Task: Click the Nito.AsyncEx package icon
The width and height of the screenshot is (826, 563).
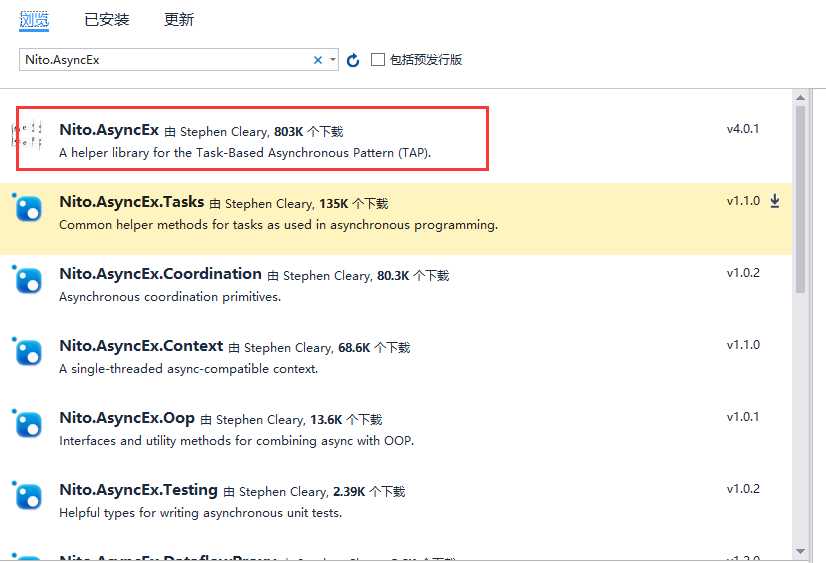Action: click(x=27, y=135)
